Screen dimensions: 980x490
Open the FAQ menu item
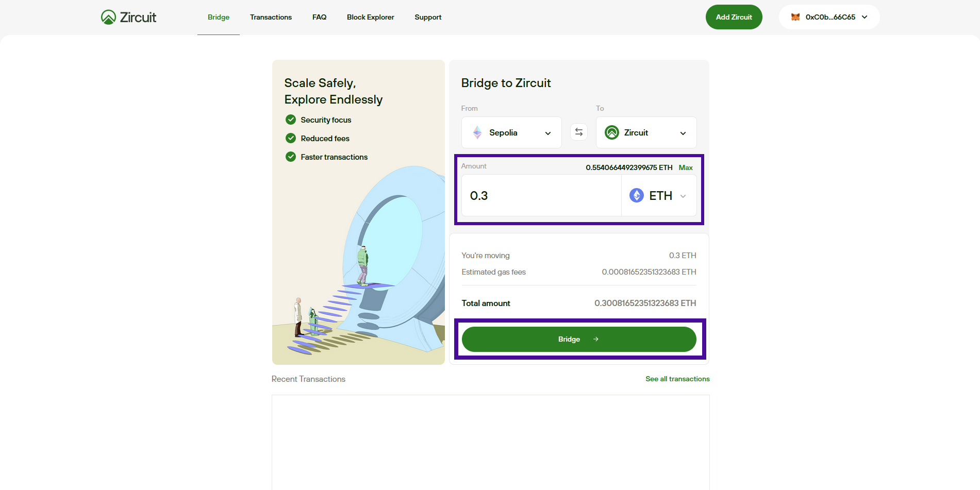tap(319, 17)
